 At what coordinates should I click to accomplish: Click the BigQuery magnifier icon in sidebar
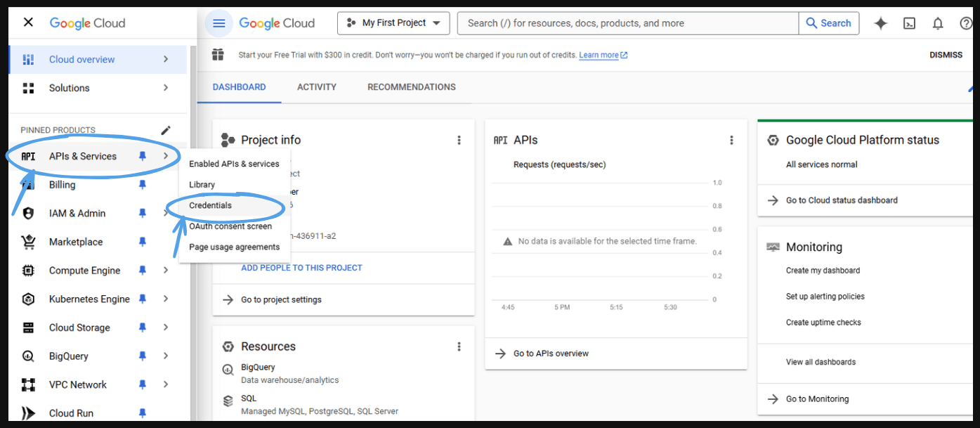28,356
